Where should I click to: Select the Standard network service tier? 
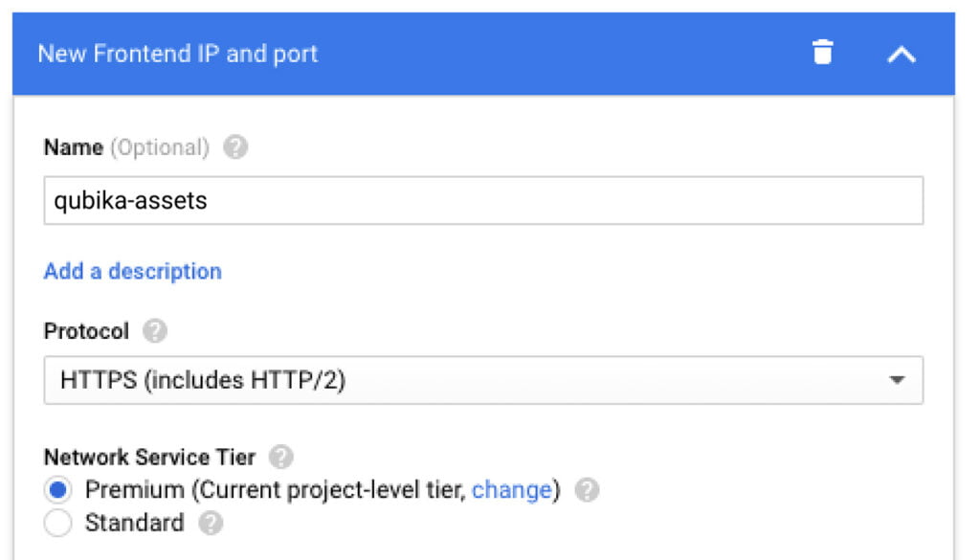pyautogui.click(x=57, y=523)
